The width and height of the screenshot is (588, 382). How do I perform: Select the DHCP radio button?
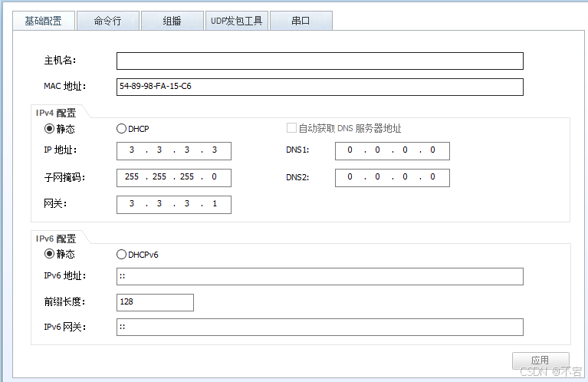click(x=121, y=129)
